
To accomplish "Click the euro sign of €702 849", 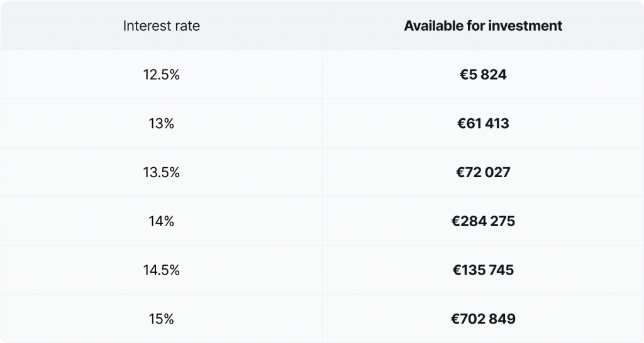I will [x=455, y=318].
